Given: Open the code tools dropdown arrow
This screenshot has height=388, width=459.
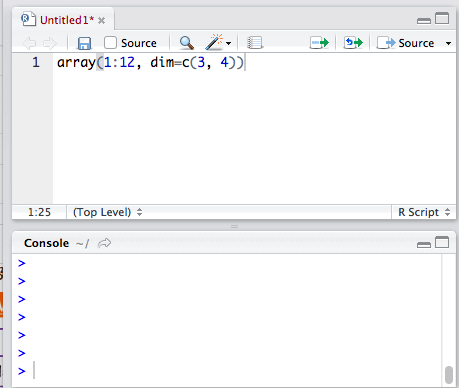Looking at the screenshot, I should click(x=228, y=43).
